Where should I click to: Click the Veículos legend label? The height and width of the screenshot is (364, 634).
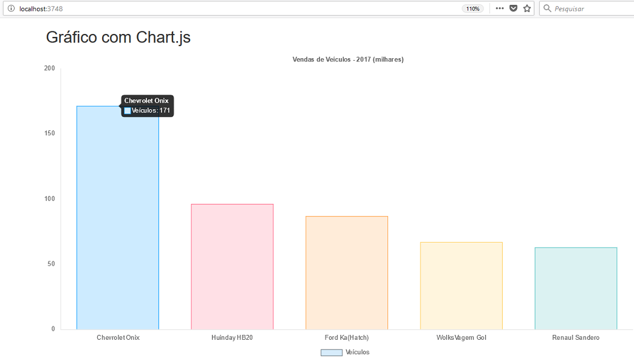tap(358, 352)
